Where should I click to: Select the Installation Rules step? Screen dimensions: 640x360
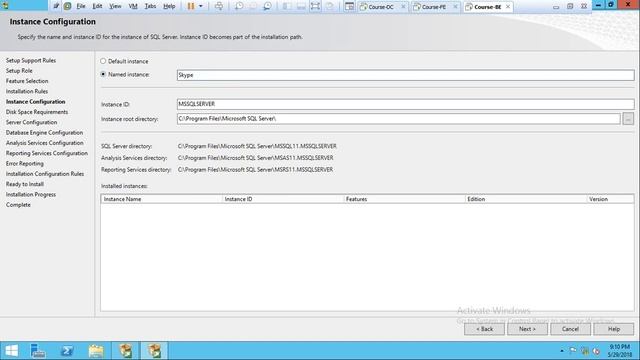tap(27, 91)
